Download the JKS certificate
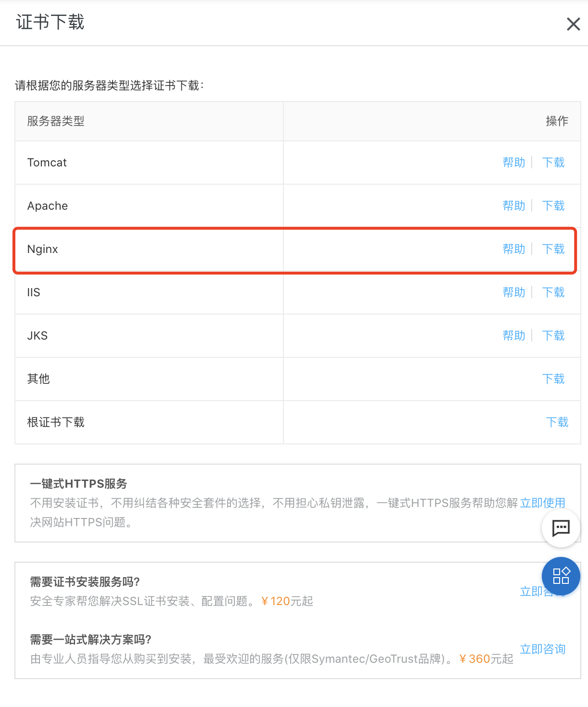The width and height of the screenshot is (588, 707). (553, 336)
